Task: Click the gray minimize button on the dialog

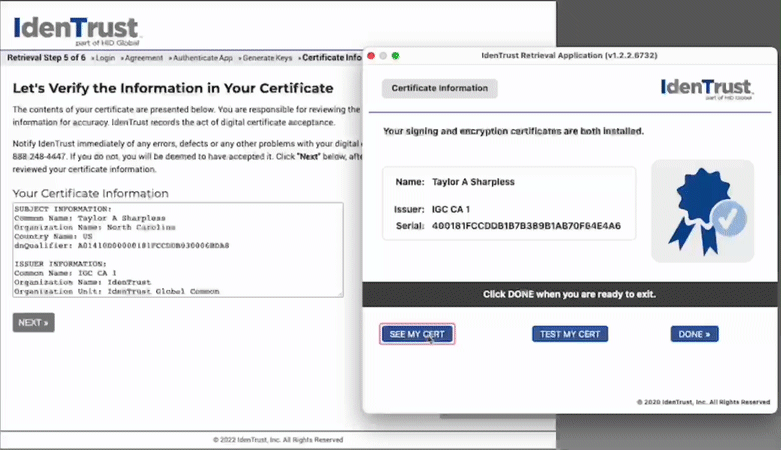Action: tap(383, 55)
